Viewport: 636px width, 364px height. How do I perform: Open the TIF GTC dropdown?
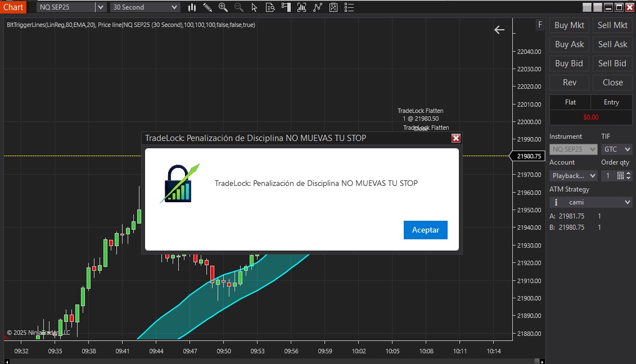point(616,149)
